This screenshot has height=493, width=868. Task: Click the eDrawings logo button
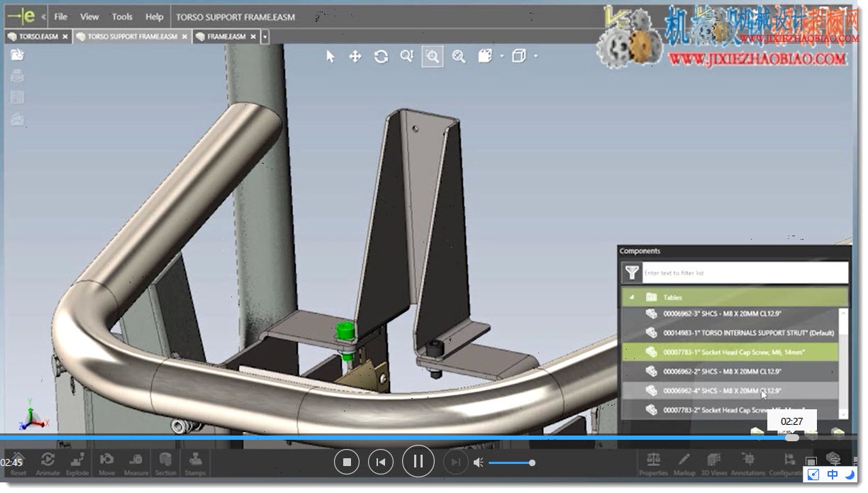click(21, 16)
